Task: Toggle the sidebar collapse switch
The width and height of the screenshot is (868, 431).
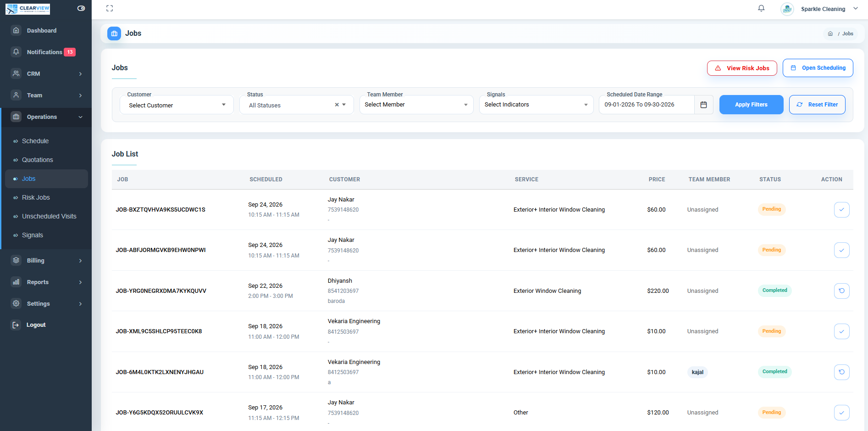Action: (81, 8)
